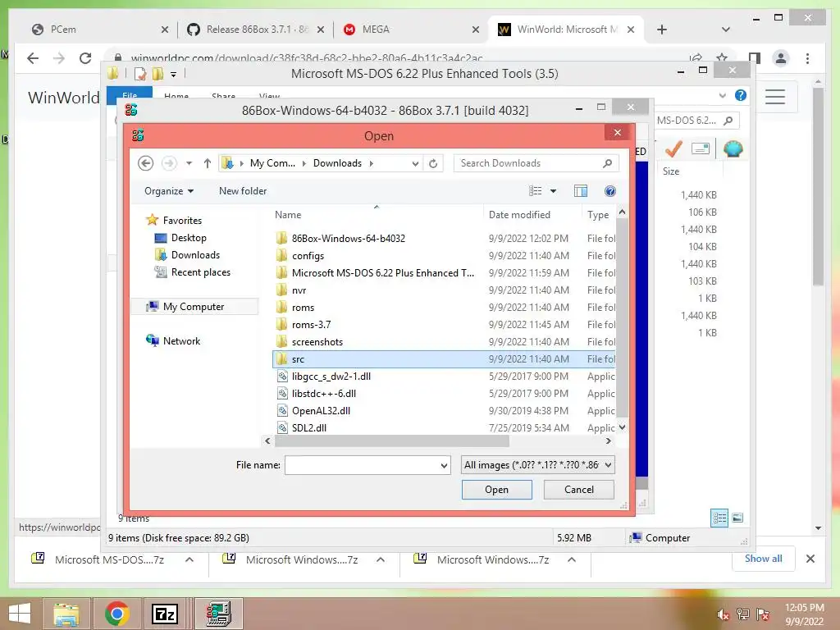Click the vertical scrollbar down arrow in the file list
This screenshot has width=840, height=630.
pyautogui.click(x=622, y=427)
